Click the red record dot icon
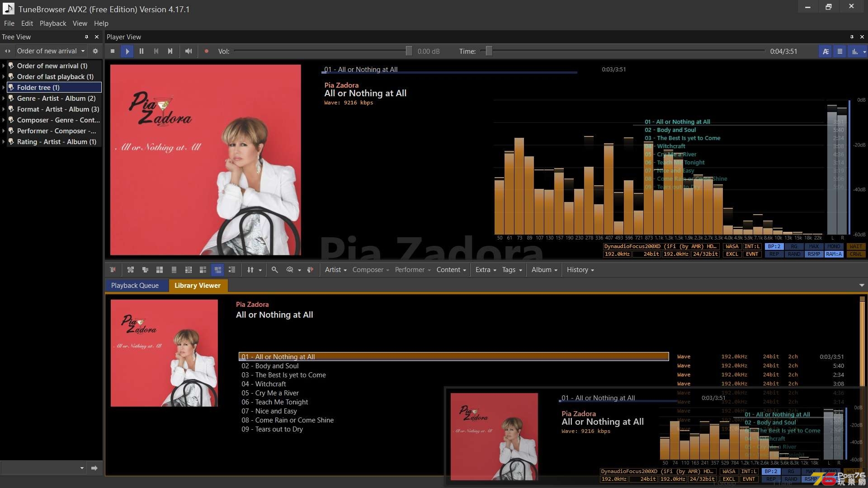The image size is (868, 488). (207, 51)
